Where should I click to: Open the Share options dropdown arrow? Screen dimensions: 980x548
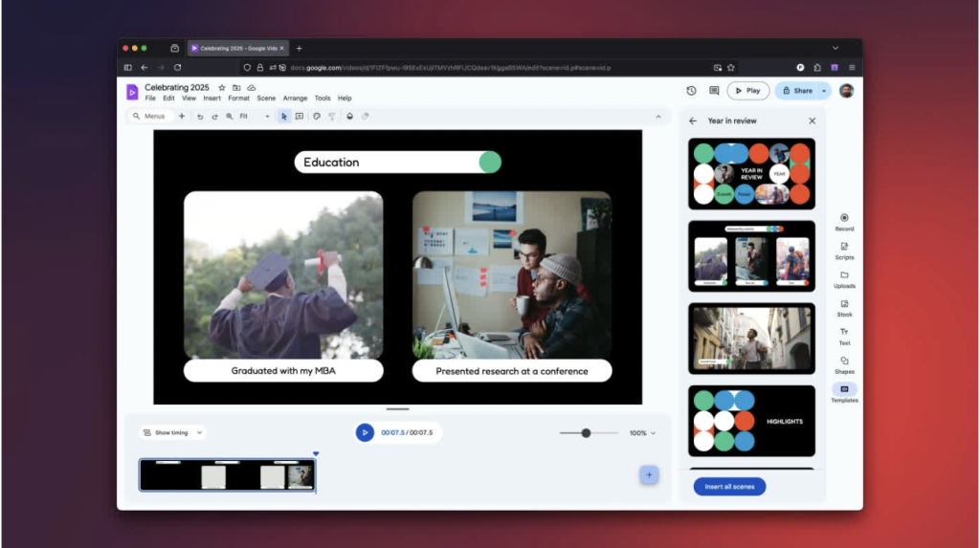tap(824, 91)
